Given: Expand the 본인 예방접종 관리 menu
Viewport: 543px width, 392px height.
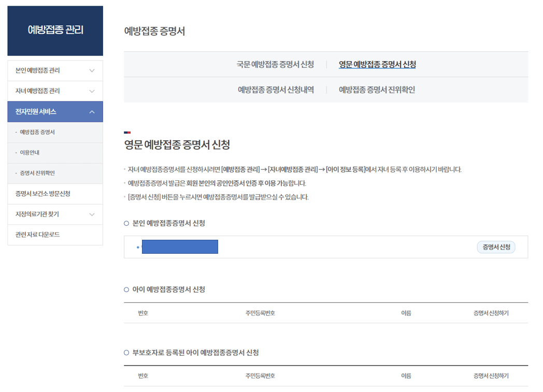Looking at the screenshot, I should [x=55, y=70].
